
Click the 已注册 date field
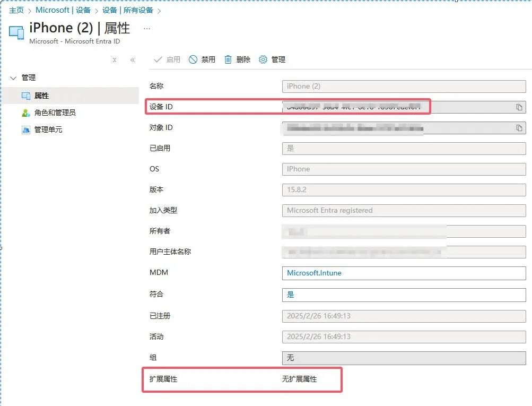(404, 316)
